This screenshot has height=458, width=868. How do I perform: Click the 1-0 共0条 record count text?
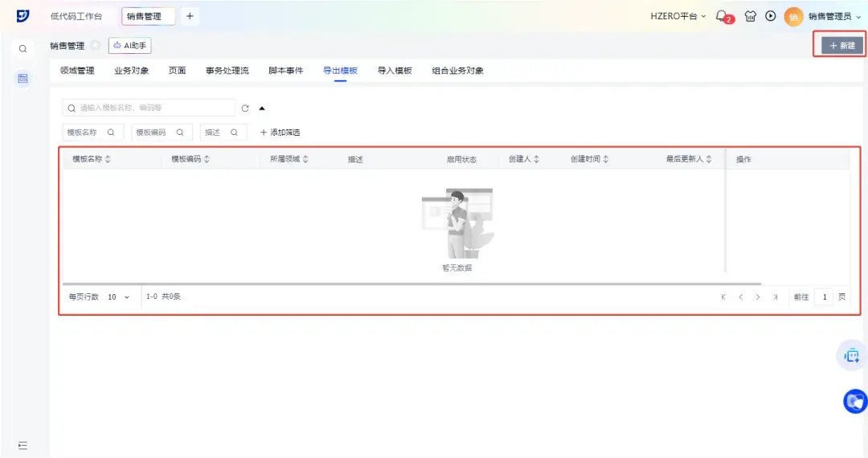[x=163, y=296]
